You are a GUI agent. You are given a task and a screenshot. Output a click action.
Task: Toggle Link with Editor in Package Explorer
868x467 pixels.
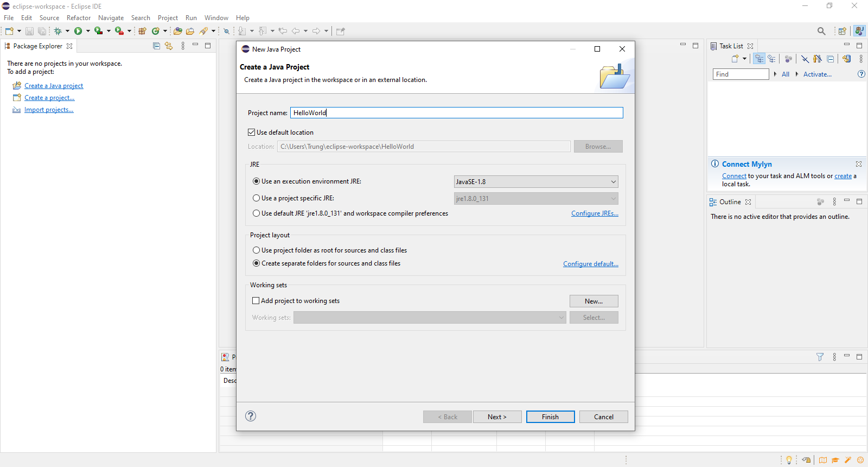(x=169, y=46)
